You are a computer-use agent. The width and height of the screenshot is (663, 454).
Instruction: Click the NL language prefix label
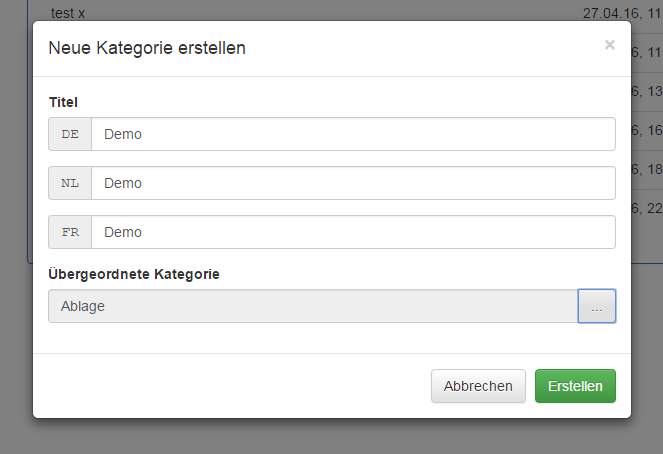pyautogui.click(x=70, y=183)
